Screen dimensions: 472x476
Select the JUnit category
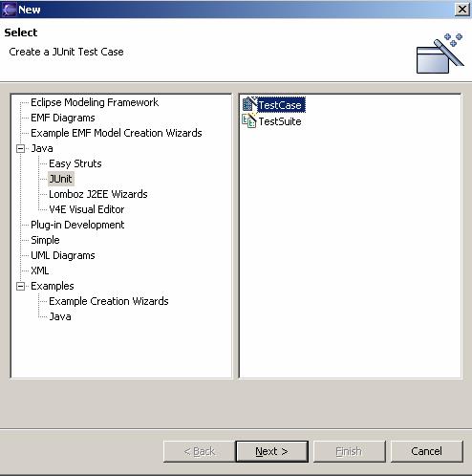click(x=61, y=179)
